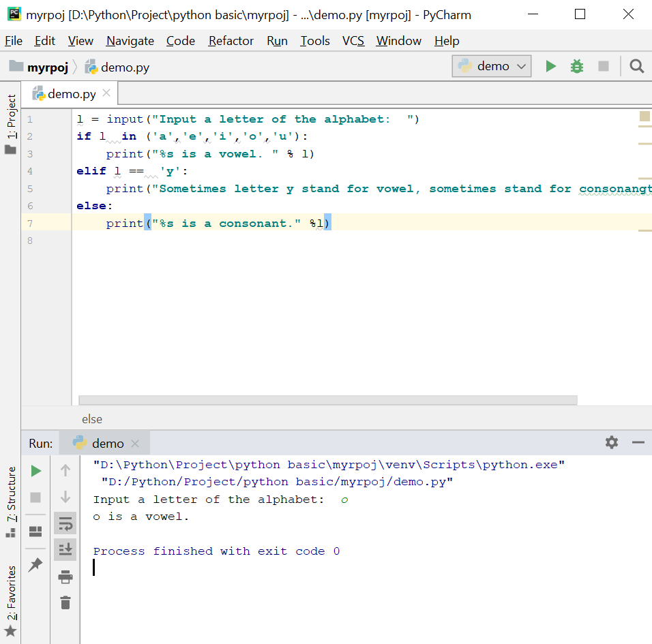
Task: Open the Edit menu
Action: coord(45,41)
